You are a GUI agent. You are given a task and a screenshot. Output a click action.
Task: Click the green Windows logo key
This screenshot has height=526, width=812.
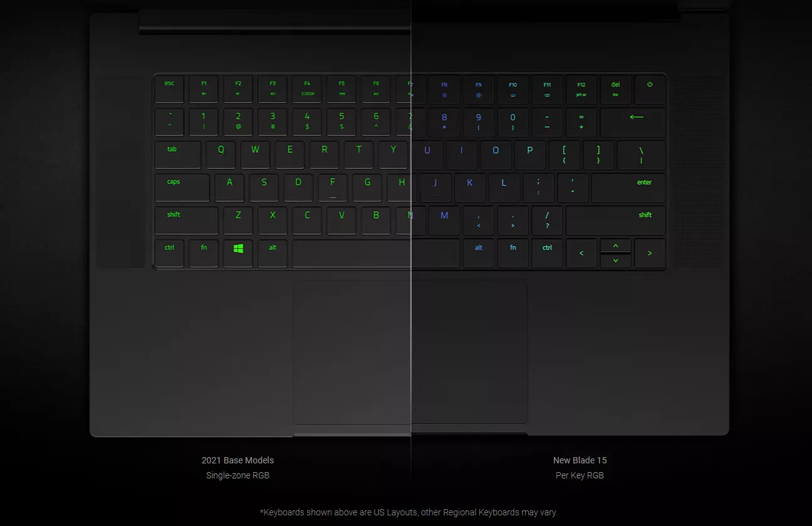238,253
